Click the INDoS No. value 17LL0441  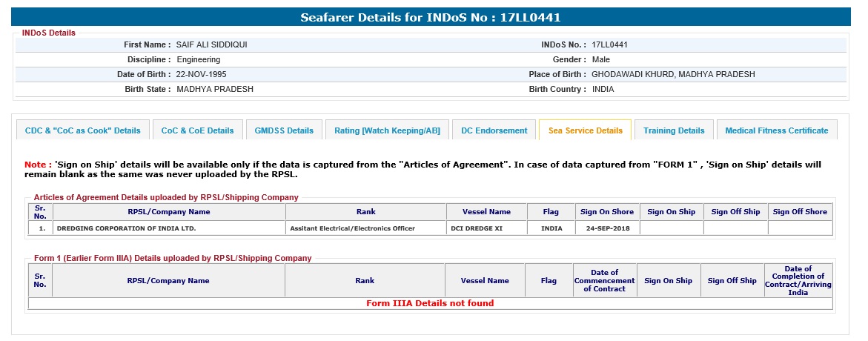click(x=609, y=44)
